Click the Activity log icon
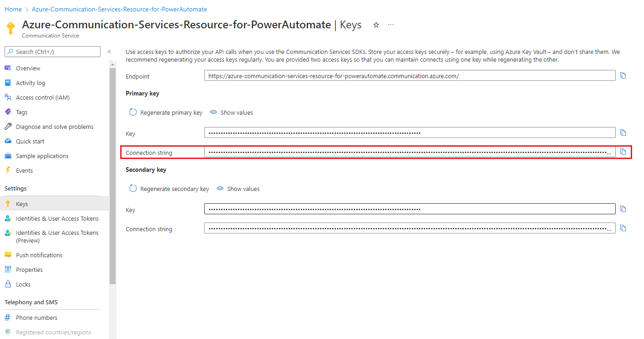The height and width of the screenshot is (339, 644). coord(8,83)
